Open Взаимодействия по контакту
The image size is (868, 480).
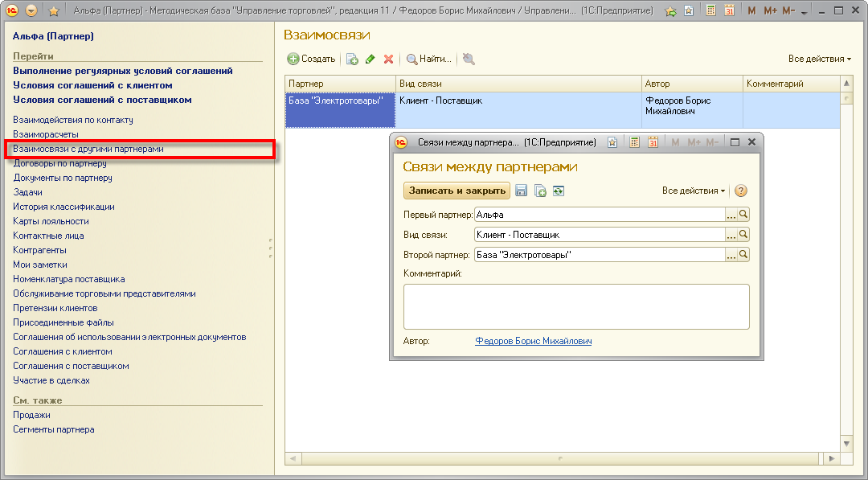click(73, 120)
